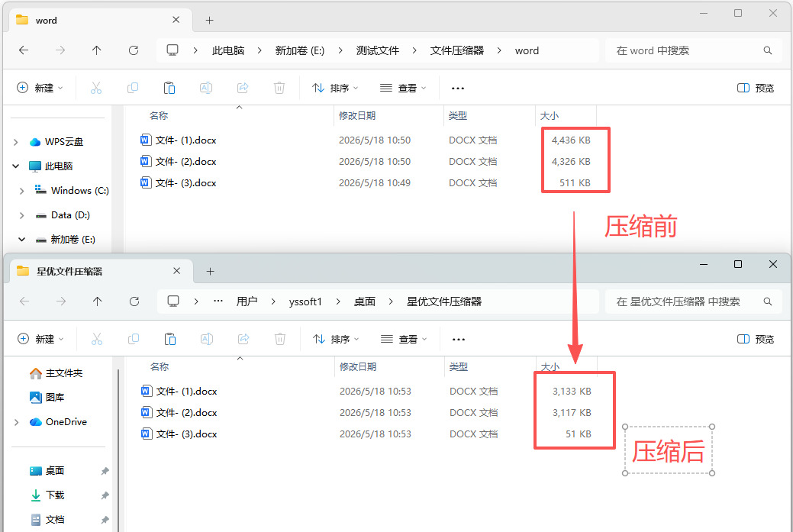This screenshot has height=532, width=793.
Task: Refresh the word window folder
Action: pos(134,50)
